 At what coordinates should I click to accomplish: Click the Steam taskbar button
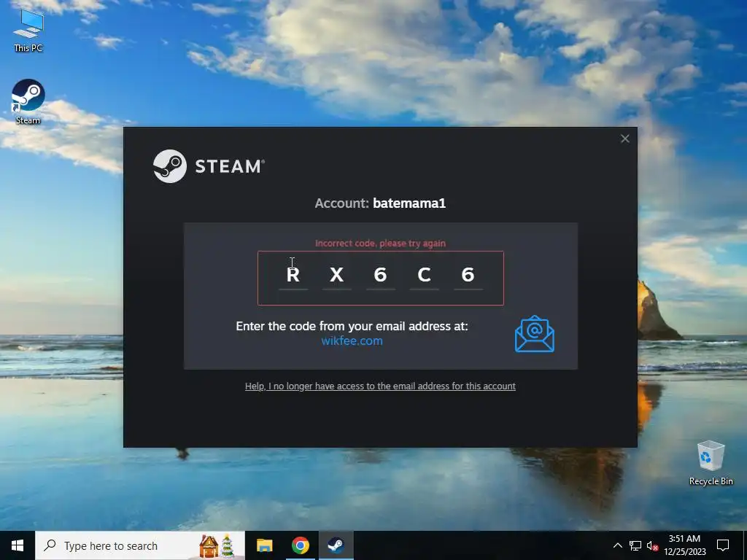[x=336, y=545]
